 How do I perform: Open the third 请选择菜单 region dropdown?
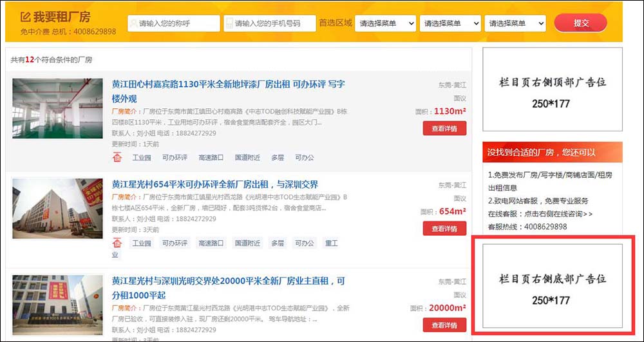(515, 23)
